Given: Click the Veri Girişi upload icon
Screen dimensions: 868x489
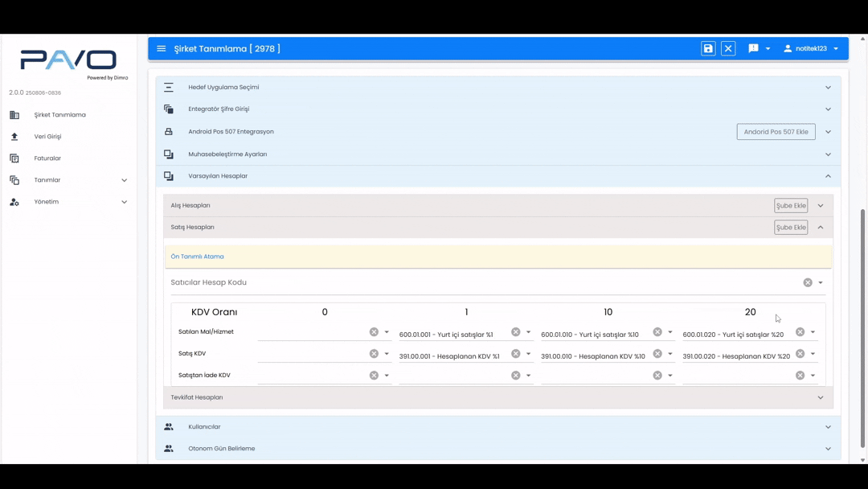Looking at the screenshot, I should pos(14,137).
